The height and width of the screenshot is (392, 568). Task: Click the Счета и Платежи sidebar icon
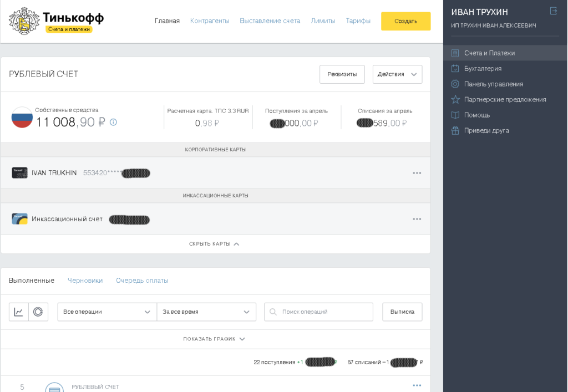coord(455,53)
